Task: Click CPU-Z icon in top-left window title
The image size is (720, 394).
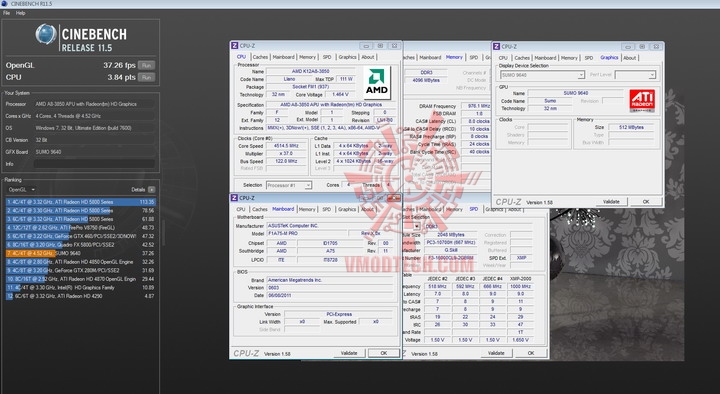Action: 235,45
